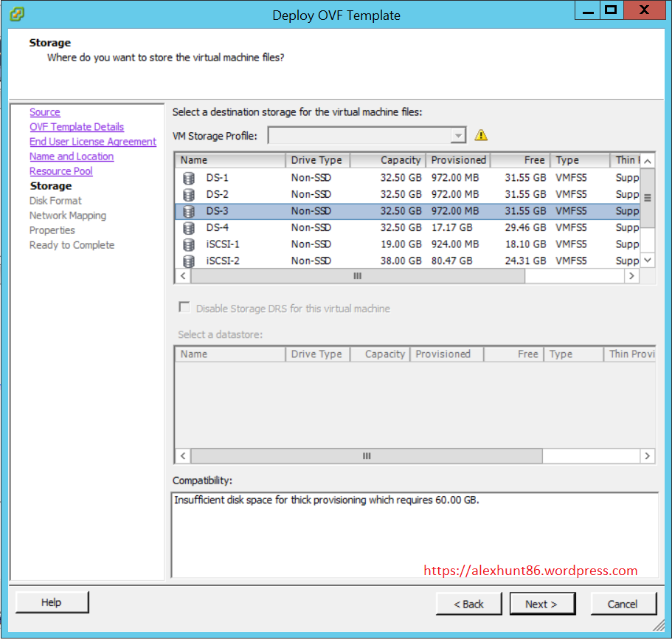Image resolution: width=672 pixels, height=640 pixels.
Task: Click the vSphere icon in the title bar
Action: point(17,14)
